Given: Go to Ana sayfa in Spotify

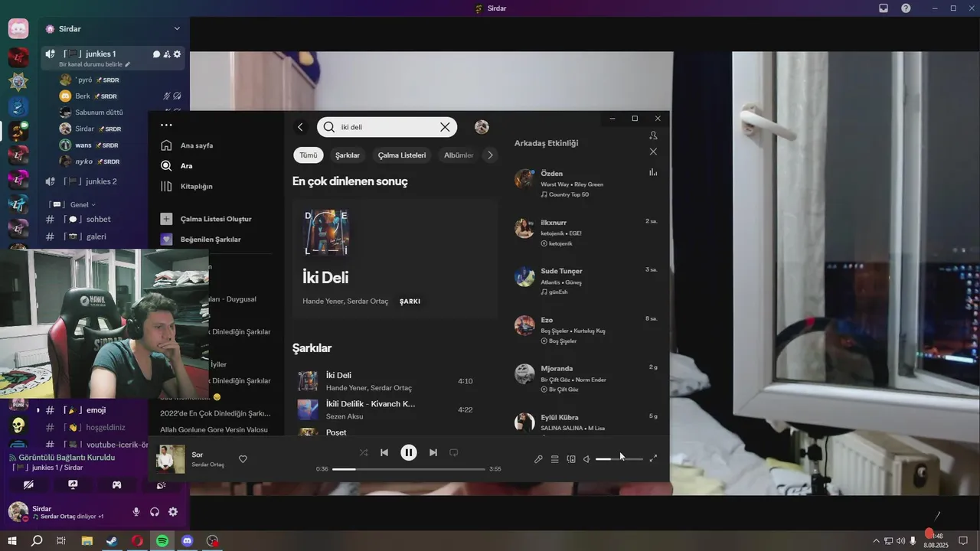Looking at the screenshot, I should point(188,145).
